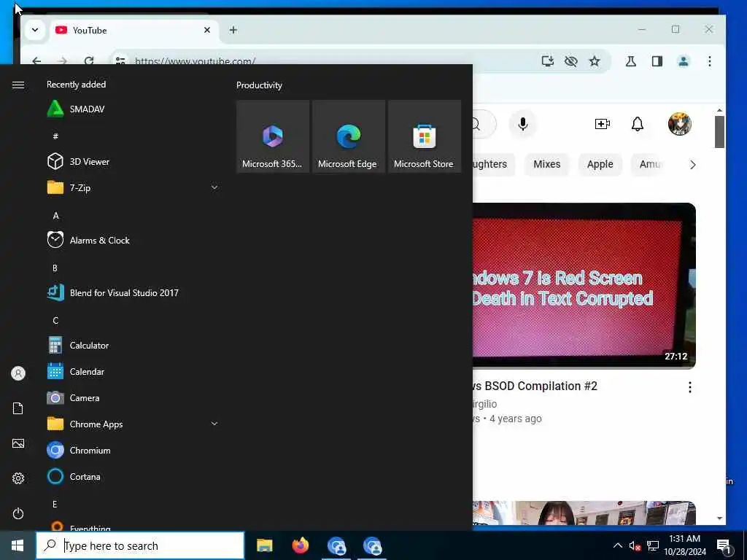Screen dimensions: 747x560
Task: Open SMADAV from Recently added
Action: click(x=133, y=109)
